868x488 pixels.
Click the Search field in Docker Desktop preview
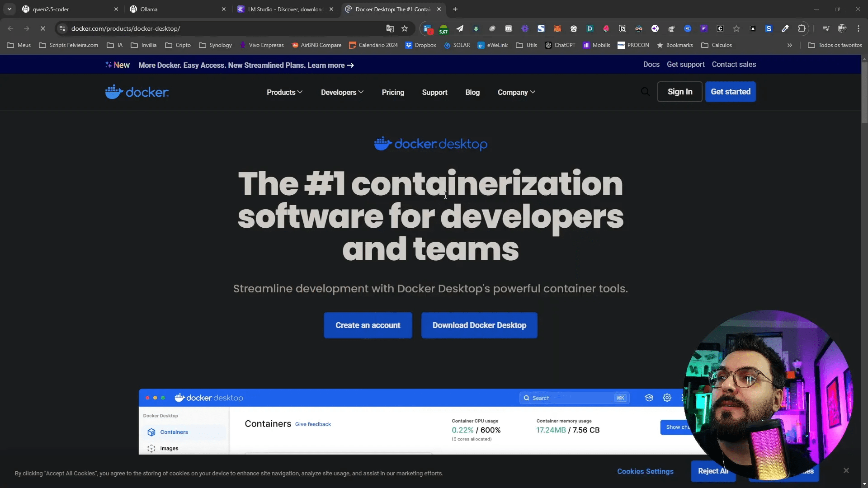pyautogui.click(x=574, y=398)
